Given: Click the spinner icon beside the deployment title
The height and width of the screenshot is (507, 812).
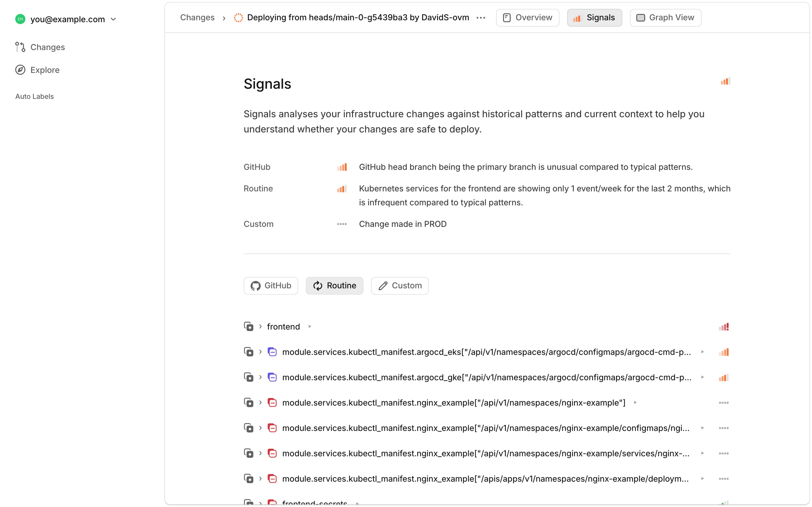Looking at the screenshot, I should click(x=239, y=17).
